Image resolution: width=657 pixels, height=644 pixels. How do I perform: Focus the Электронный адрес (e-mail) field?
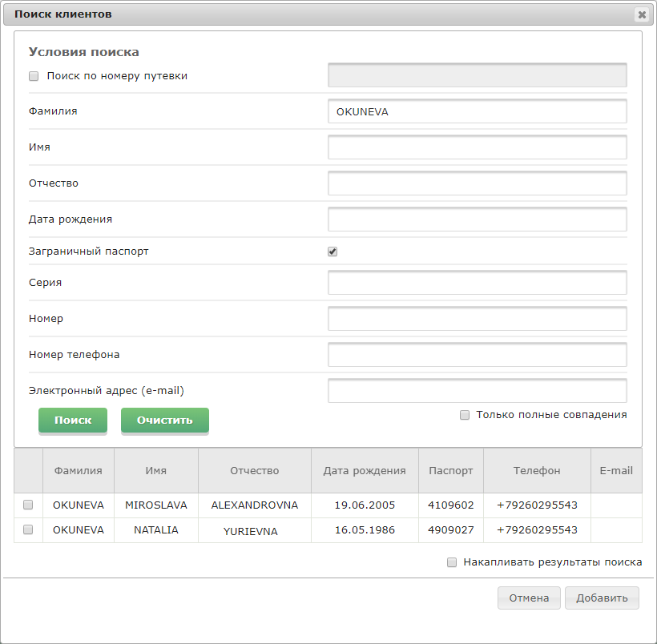[478, 391]
